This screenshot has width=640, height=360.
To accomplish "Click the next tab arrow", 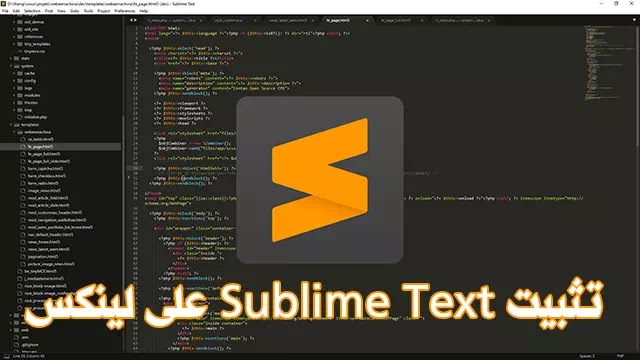I will (136, 20).
